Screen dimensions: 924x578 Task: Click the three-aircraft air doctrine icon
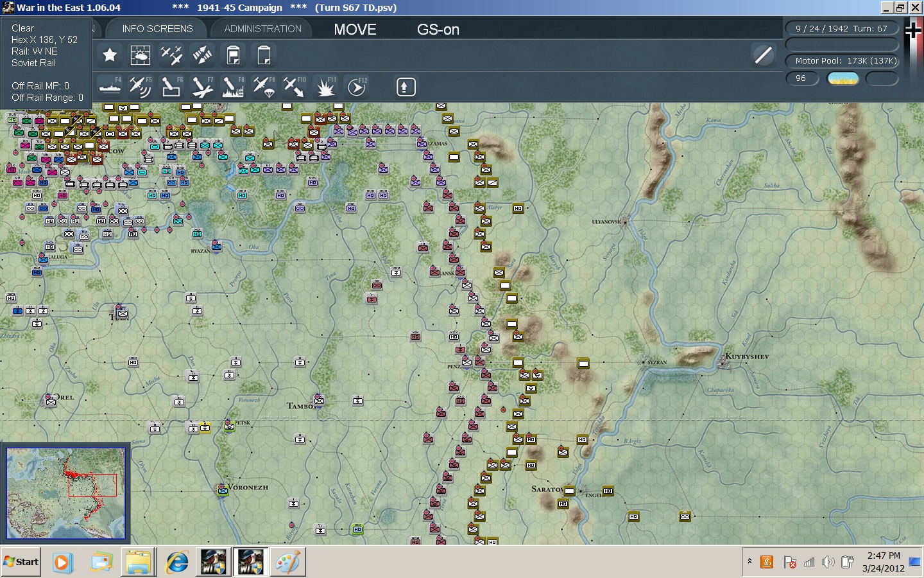(x=171, y=55)
